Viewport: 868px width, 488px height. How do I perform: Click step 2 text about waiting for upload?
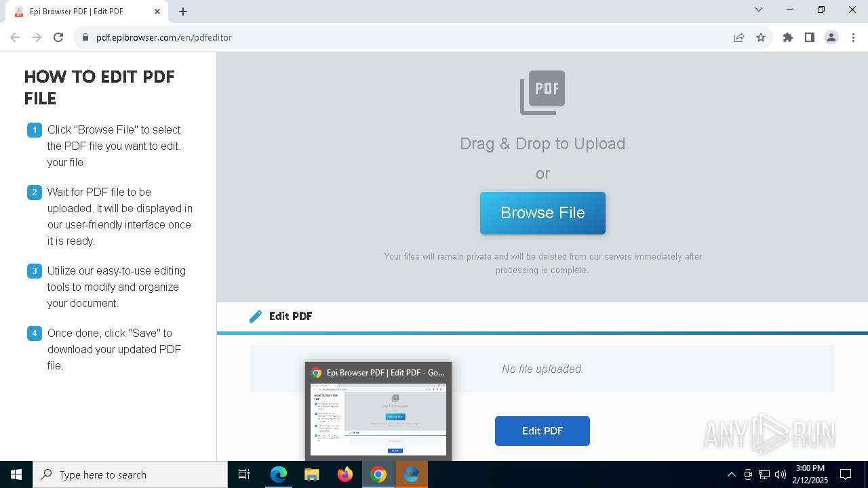click(x=120, y=216)
